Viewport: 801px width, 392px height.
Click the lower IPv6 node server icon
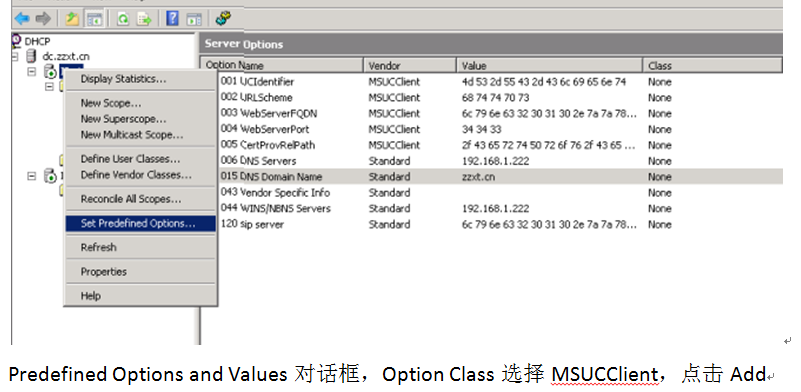50,176
